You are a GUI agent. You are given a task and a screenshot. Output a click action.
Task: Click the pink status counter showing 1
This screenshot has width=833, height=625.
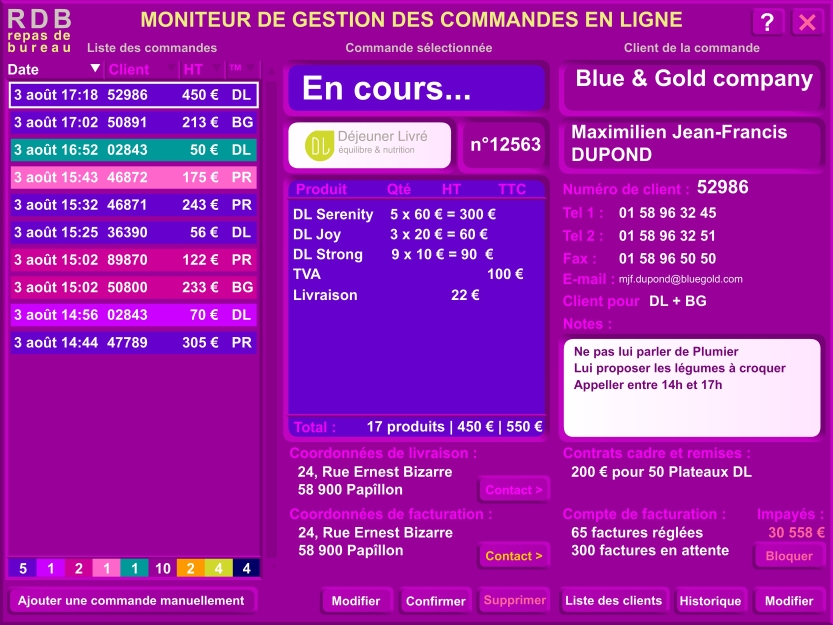[106, 568]
